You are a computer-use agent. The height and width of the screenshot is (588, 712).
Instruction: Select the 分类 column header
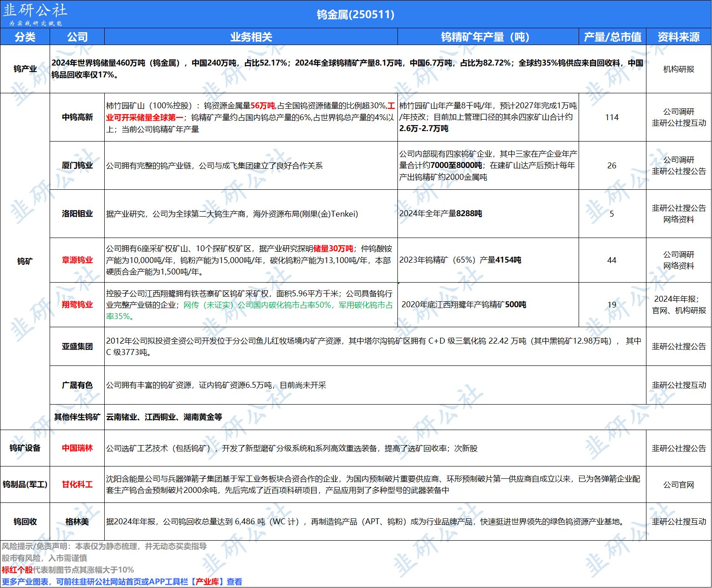coord(25,37)
